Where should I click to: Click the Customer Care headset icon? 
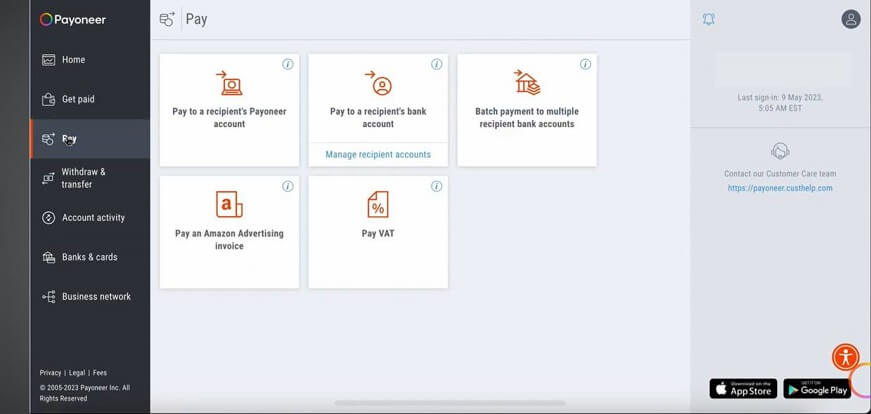click(x=780, y=151)
